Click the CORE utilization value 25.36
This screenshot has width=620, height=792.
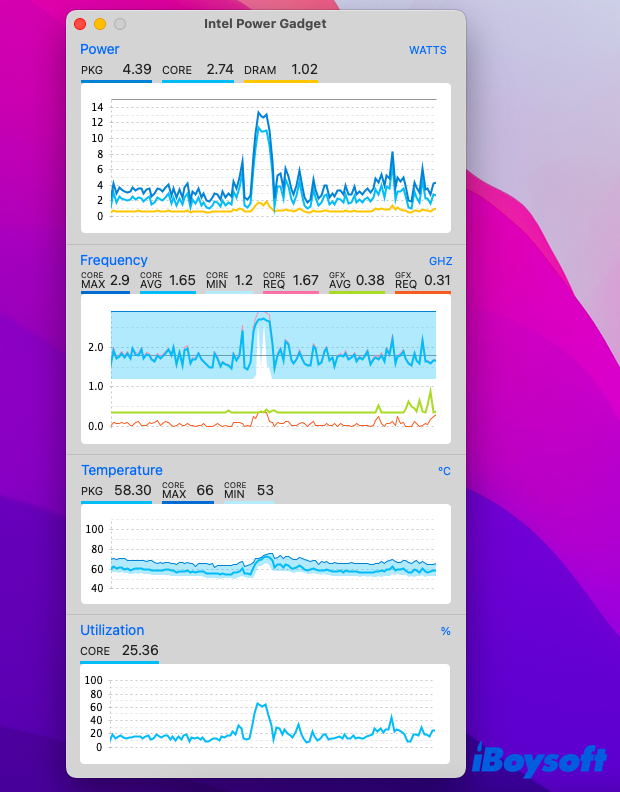[140, 651]
